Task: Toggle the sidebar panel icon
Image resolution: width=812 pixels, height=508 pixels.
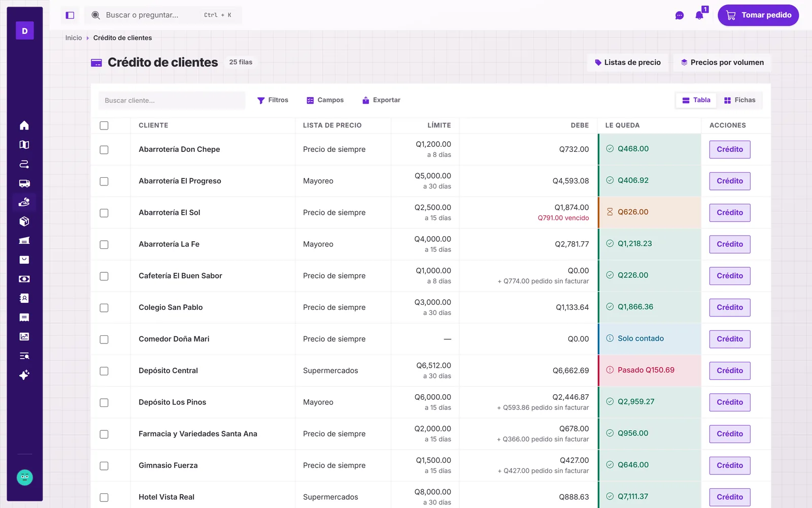Action: [70, 15]
